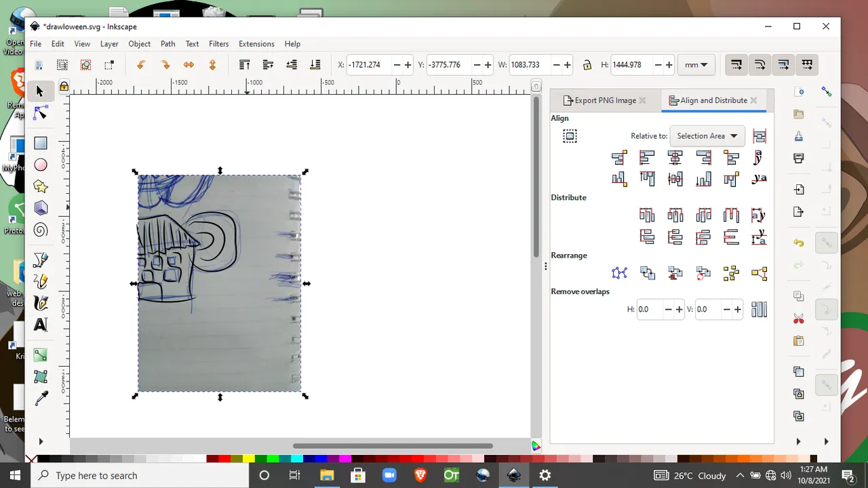Distribute horizontal gaps equally
Screen dimensions: 868x488
731,216
